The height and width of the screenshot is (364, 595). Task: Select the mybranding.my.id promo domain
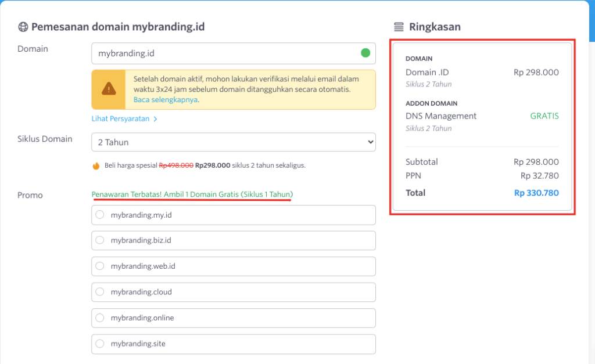pyautogui.click(x=99, y=214)
